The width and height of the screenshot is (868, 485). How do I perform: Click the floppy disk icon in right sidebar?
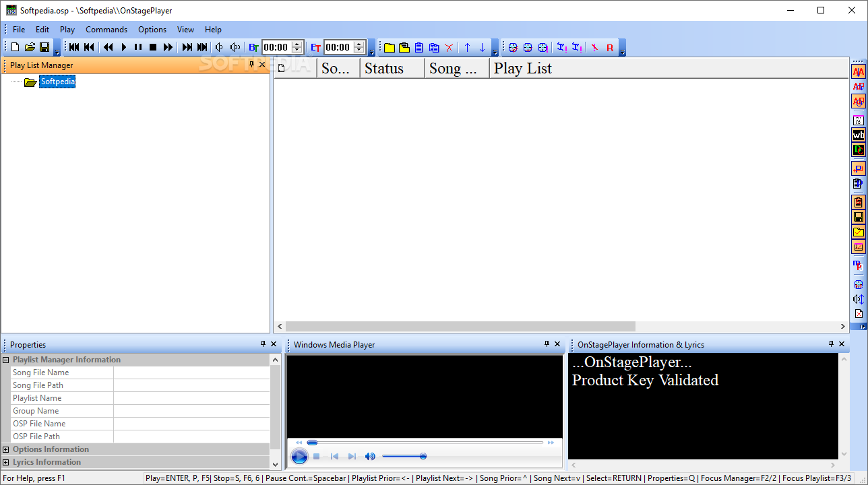click(x=858, y=217)
